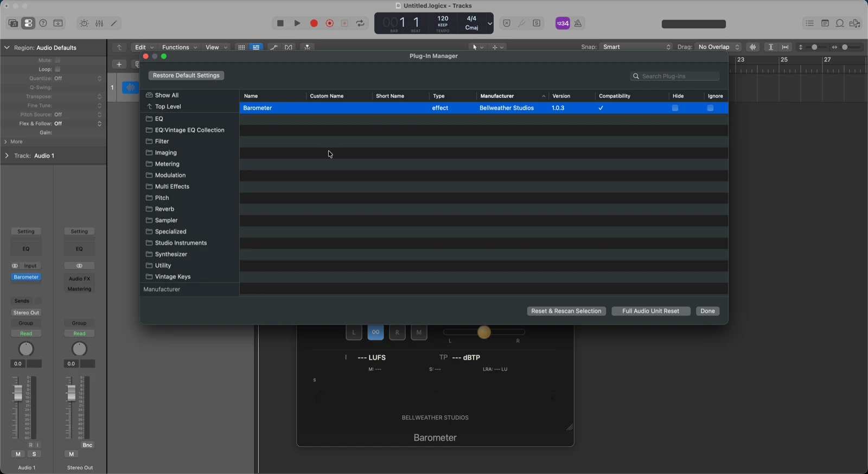This screenshot has height=474, width=868.
Task: Click the red Record button
Action: pyautogui.click(x=314, y=23)
